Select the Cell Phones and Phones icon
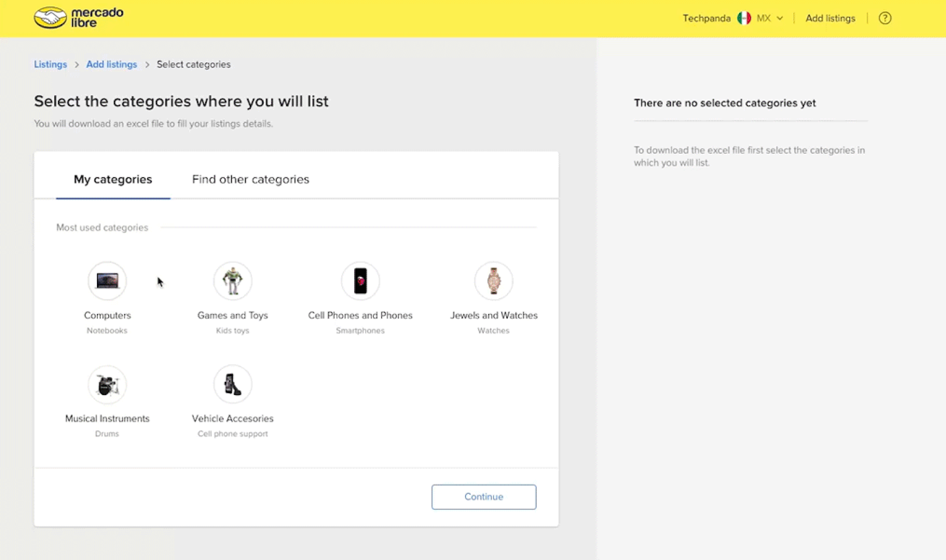 (x=361, y=280)
